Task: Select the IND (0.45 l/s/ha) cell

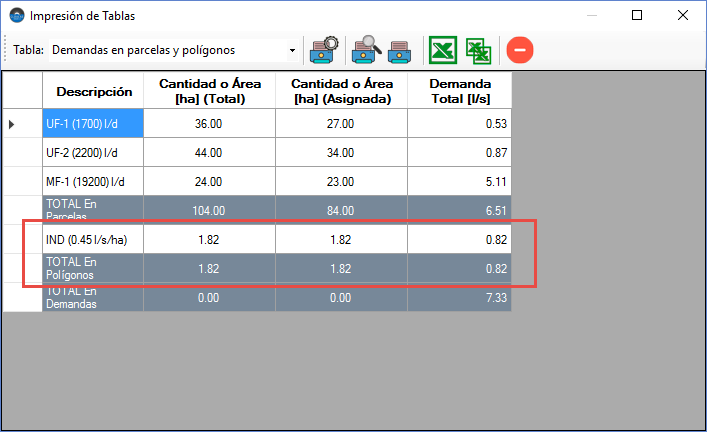Action: [93, 240]
